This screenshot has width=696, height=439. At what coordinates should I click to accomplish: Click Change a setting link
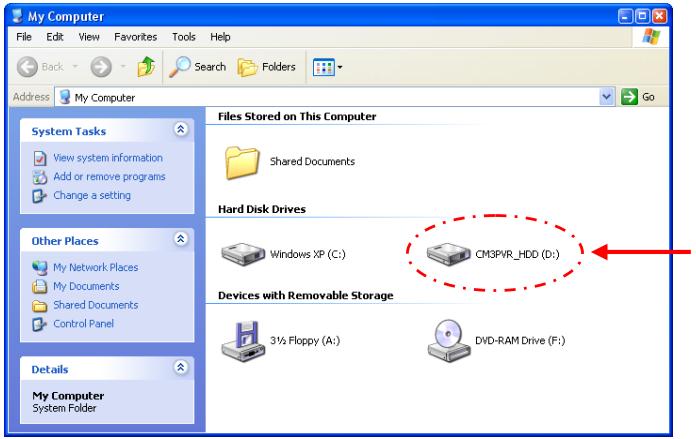92,195
